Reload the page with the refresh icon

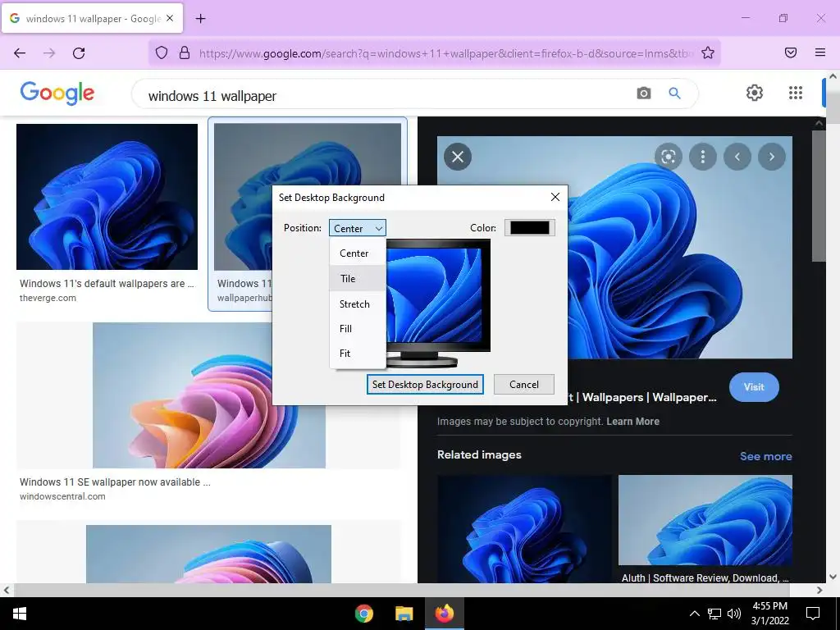pyautogui.click(x=79, y=53)
